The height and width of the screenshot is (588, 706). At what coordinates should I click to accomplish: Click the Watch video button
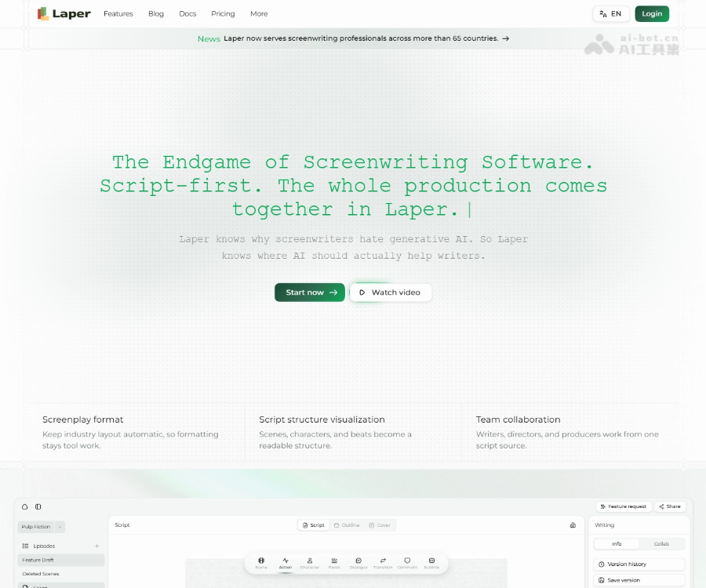click(391, 292)
